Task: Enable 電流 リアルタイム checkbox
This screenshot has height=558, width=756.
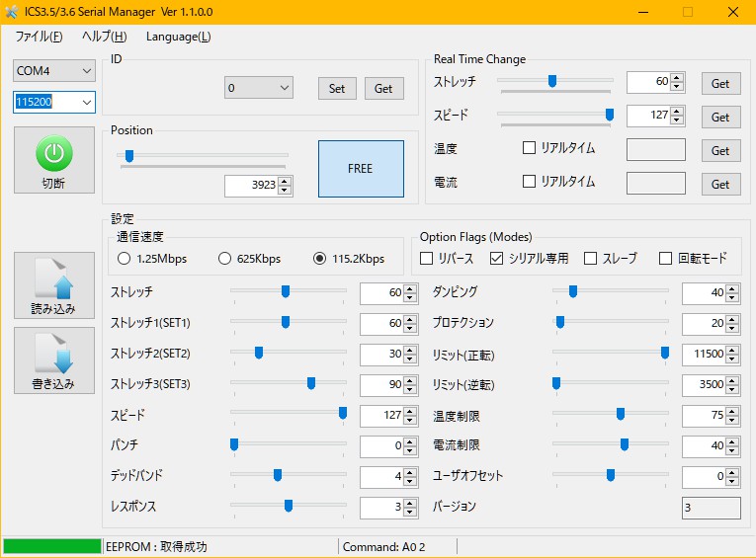Action: click(x=529, y=181)
